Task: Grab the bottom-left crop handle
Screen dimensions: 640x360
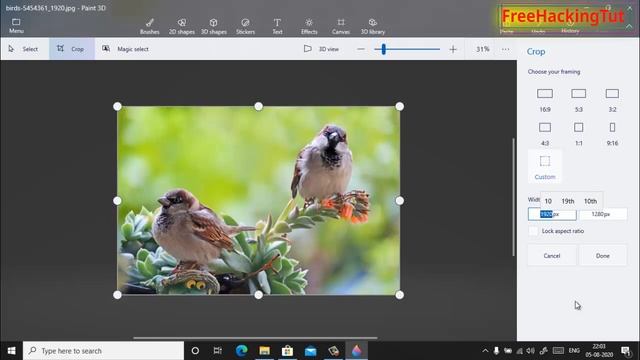Action: pyautogui.click(x=117, y=295)
